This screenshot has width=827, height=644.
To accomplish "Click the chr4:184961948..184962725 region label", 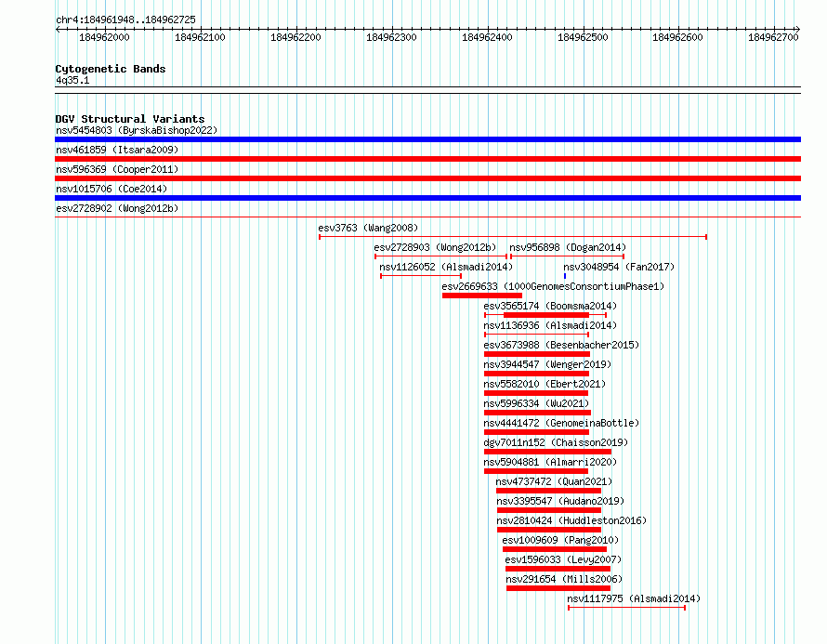I will [x=125, y=20].
